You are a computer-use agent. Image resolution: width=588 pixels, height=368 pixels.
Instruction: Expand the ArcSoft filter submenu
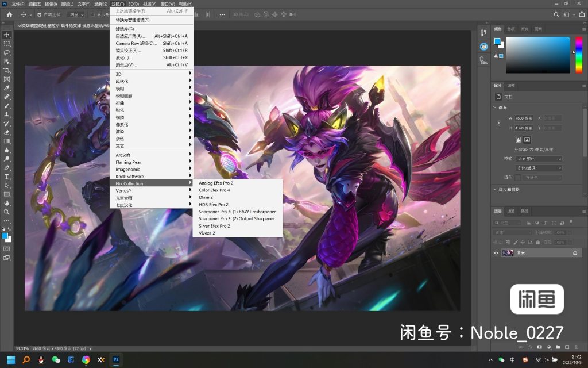[152, 155]
